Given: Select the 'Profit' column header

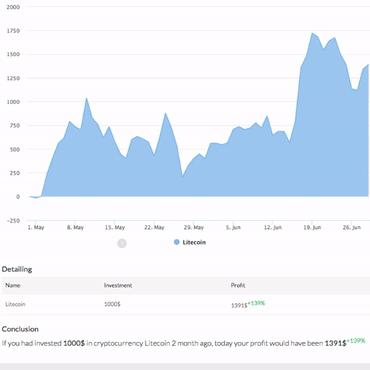Looking at the screenshot, I should [x=238, y=285].
